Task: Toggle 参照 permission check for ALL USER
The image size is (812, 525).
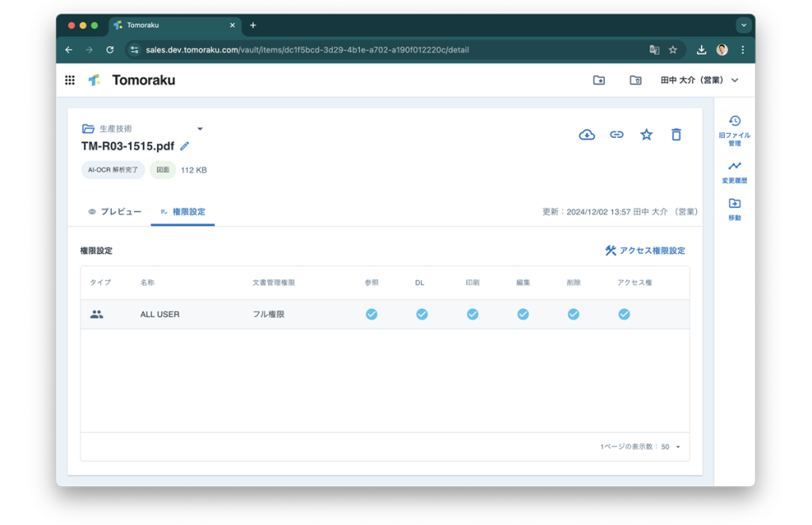Action: click(371, 314)
